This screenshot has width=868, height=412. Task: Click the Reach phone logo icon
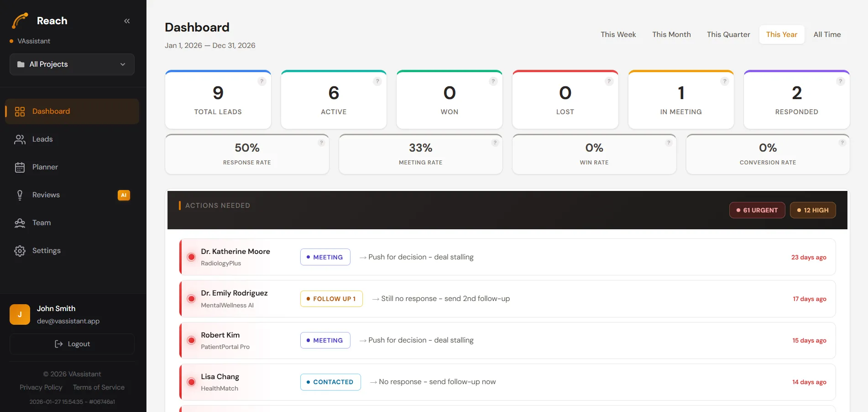click(20, 20)
